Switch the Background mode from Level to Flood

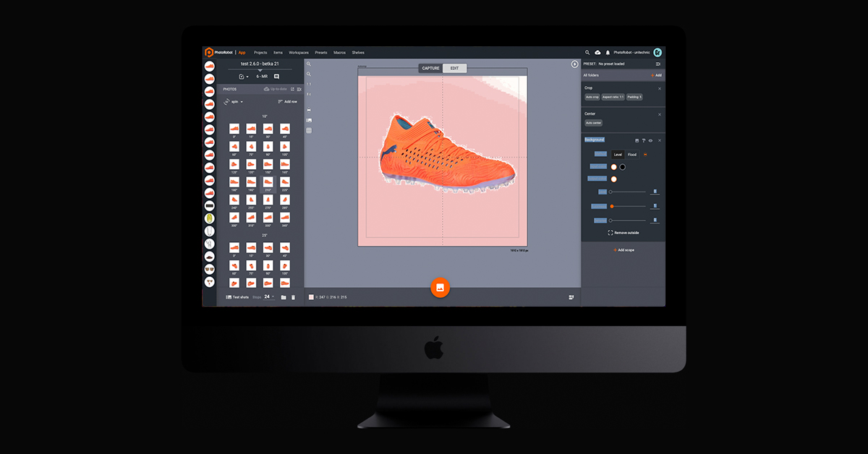pos(631,154)
